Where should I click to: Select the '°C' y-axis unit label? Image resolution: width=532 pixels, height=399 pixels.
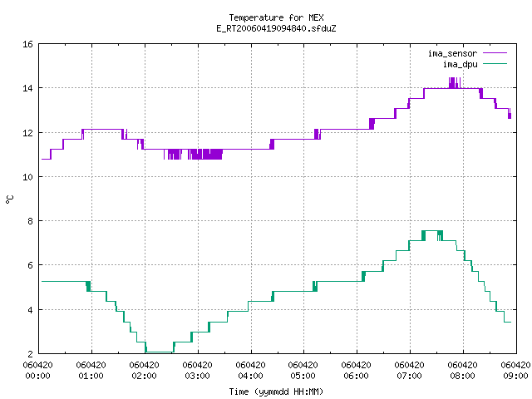(9, 199)
